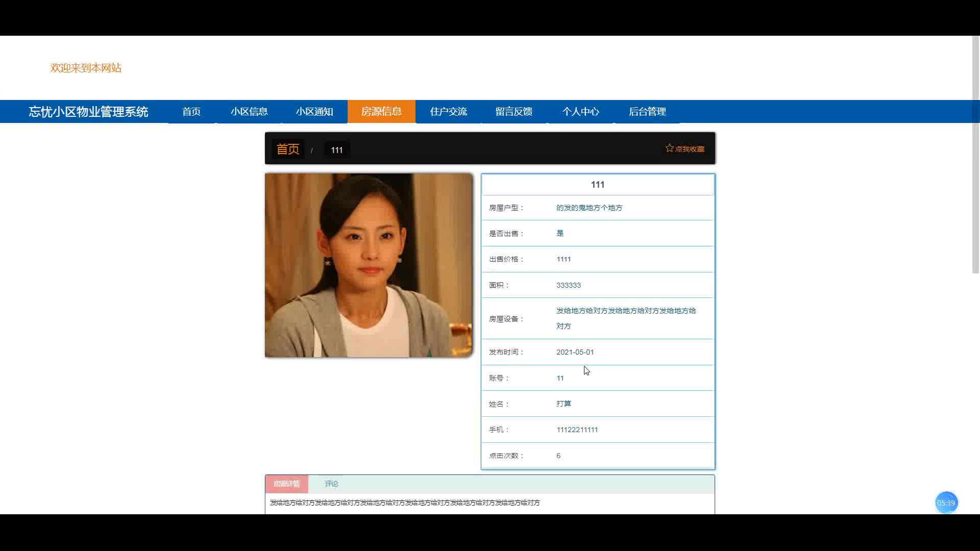Go to 小区通知 page

click(x=314, y=111)
